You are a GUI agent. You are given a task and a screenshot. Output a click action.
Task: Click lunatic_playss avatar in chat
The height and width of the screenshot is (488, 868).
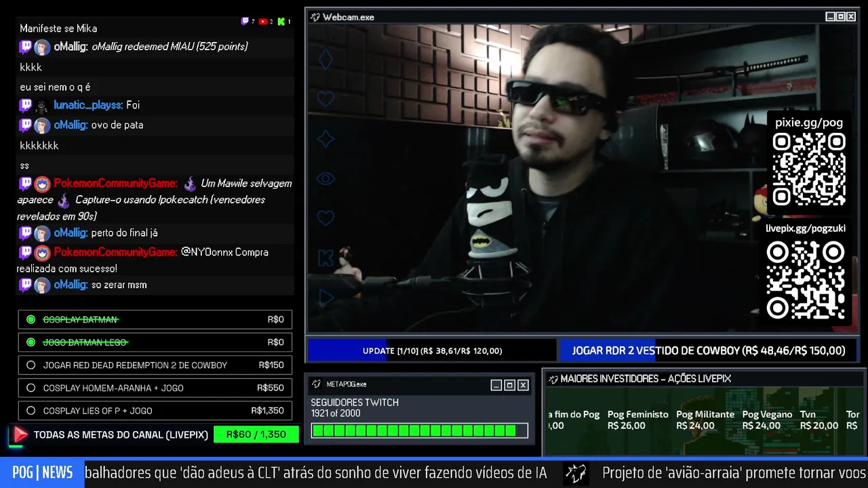tap(42, 106)
